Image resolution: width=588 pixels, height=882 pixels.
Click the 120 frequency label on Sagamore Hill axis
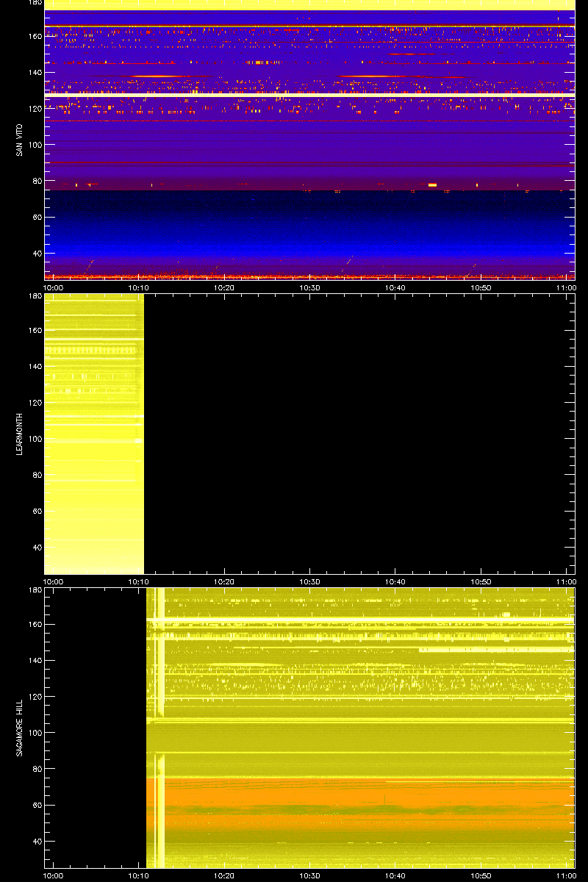34,696
